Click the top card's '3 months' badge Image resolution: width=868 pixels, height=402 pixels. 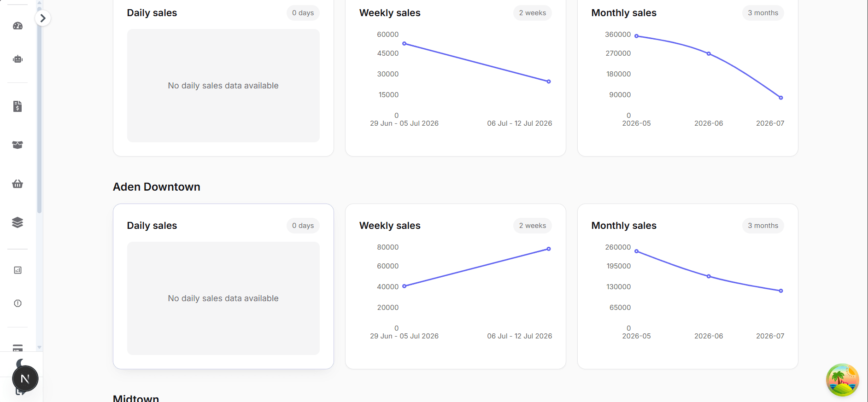coord(763,13)
